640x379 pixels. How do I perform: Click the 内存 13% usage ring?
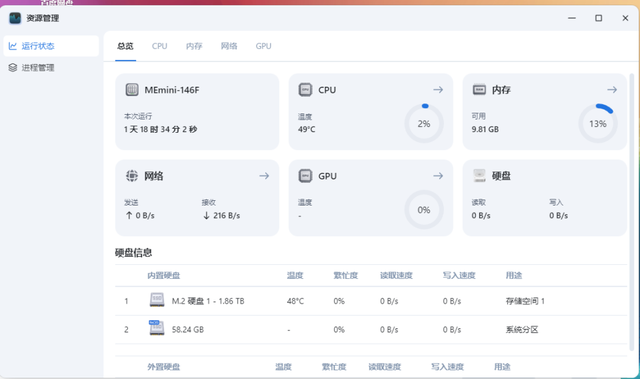[598, 124]
